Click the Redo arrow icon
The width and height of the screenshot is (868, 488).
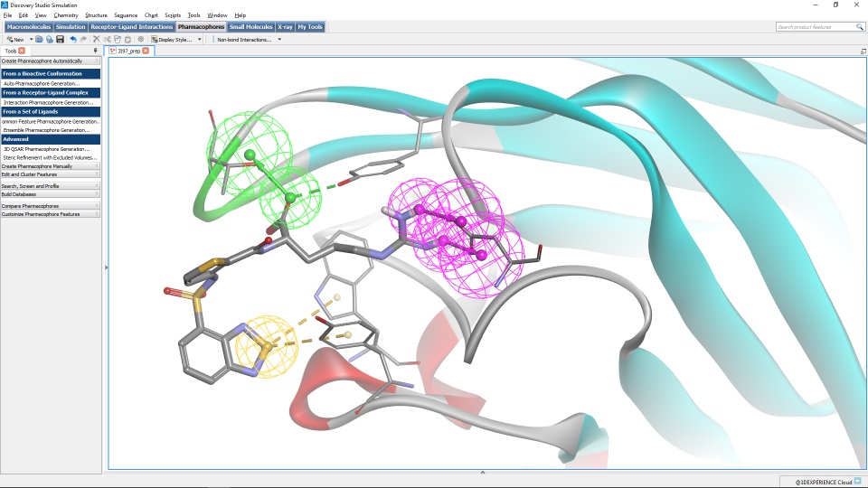click(83, 39)
